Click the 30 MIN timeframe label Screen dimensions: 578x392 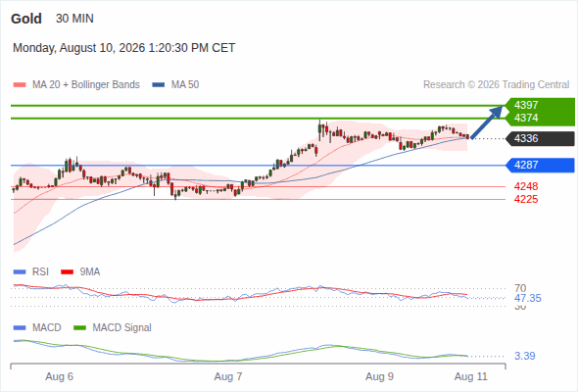click(74, 19)
